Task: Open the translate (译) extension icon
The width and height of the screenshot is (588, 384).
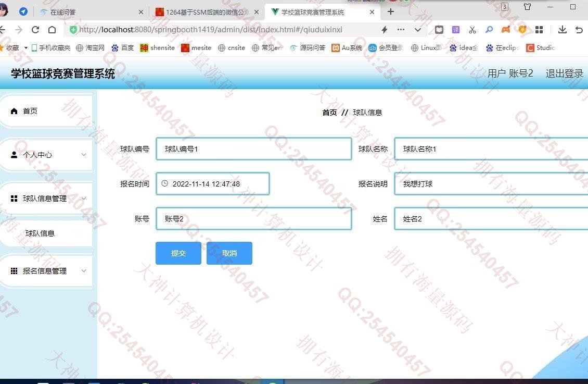Action: tap(456, 30)
